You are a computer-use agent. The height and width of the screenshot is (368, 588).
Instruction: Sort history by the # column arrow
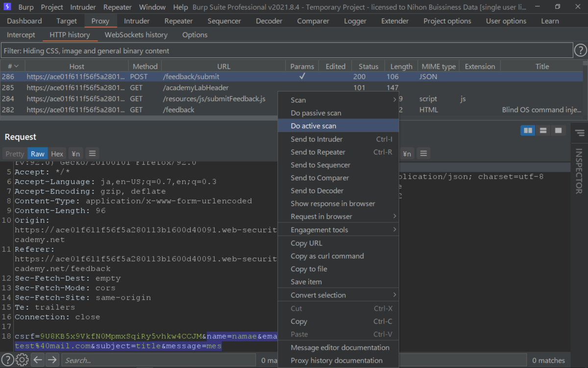[x=16, y=66]
